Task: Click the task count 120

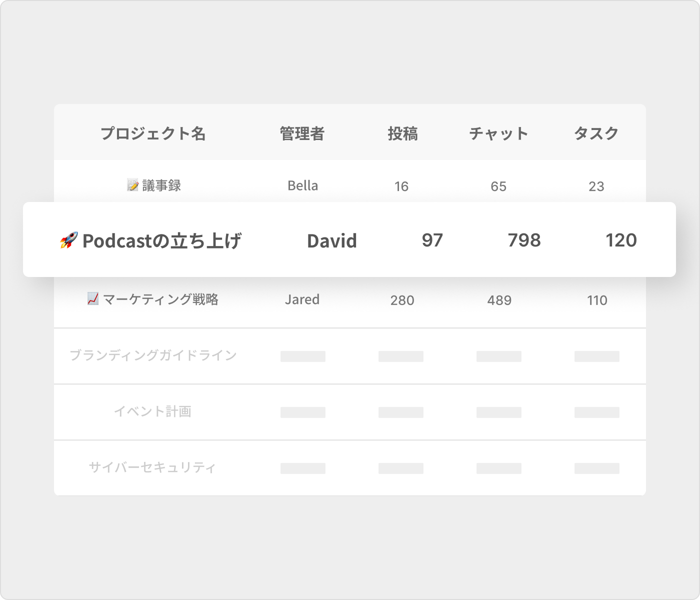Action: pyautogui.click(x=621, y=240)
